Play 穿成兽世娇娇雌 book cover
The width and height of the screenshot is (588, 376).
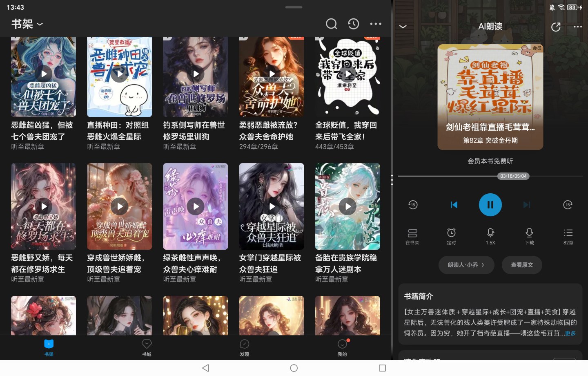[120, 206]
